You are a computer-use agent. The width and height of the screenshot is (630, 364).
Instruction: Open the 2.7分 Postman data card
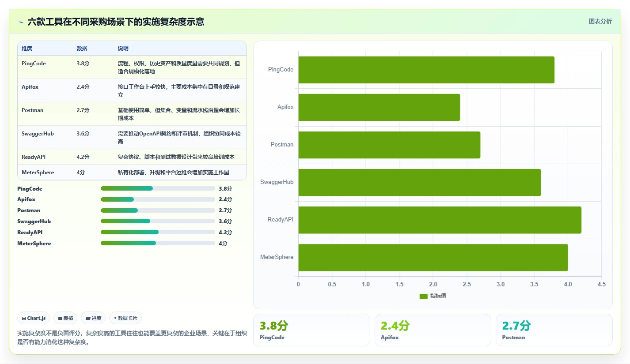click(554, 330)
